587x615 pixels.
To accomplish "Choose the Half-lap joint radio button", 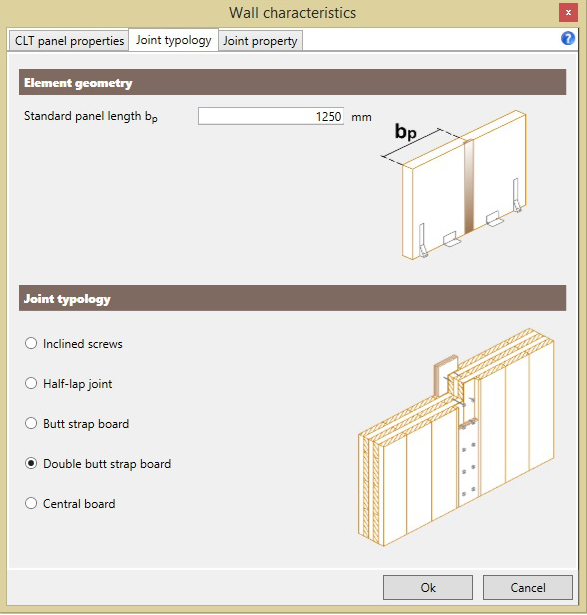I will (x=69, y=384).
